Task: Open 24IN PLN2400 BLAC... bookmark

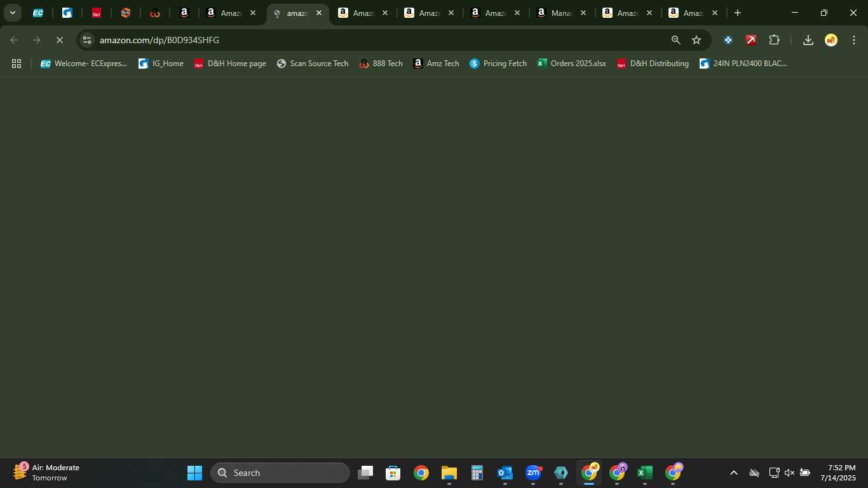Action: coord(743,64)
